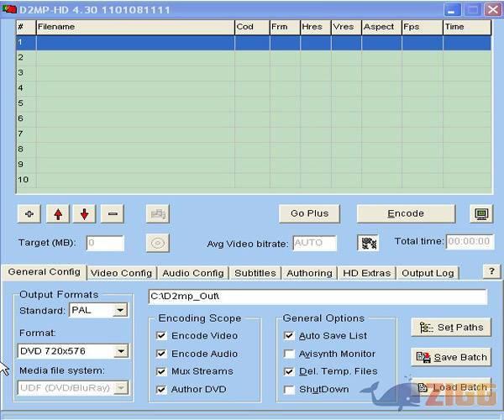Uncheck the Author DVD option
Image resolution: width=504 pixels, height=420 pixels.
point(161,390)
